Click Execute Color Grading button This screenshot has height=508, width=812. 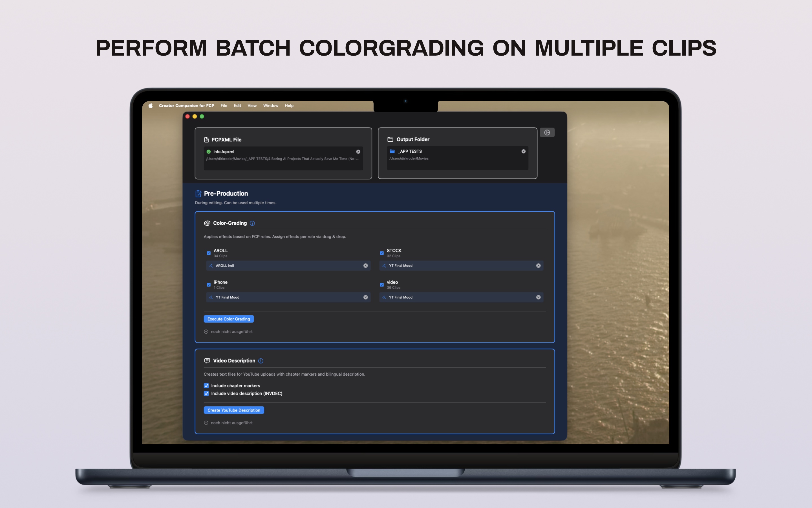(228, 319)
